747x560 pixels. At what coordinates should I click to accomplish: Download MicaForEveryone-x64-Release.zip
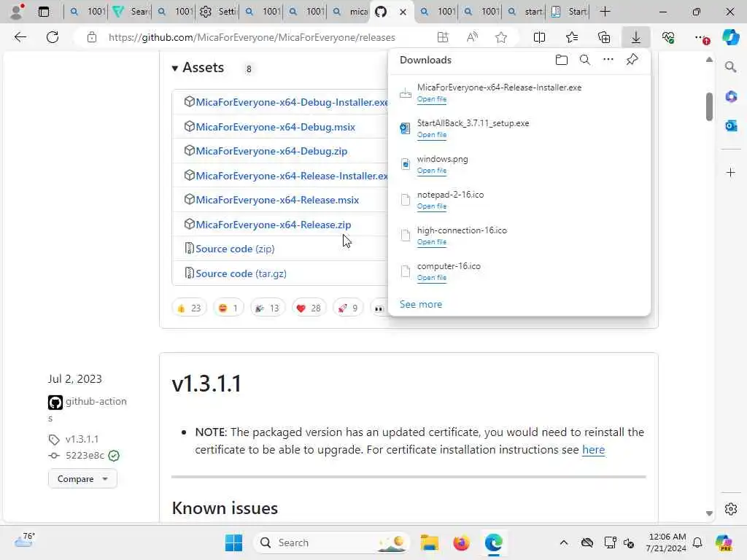point(274,225)
